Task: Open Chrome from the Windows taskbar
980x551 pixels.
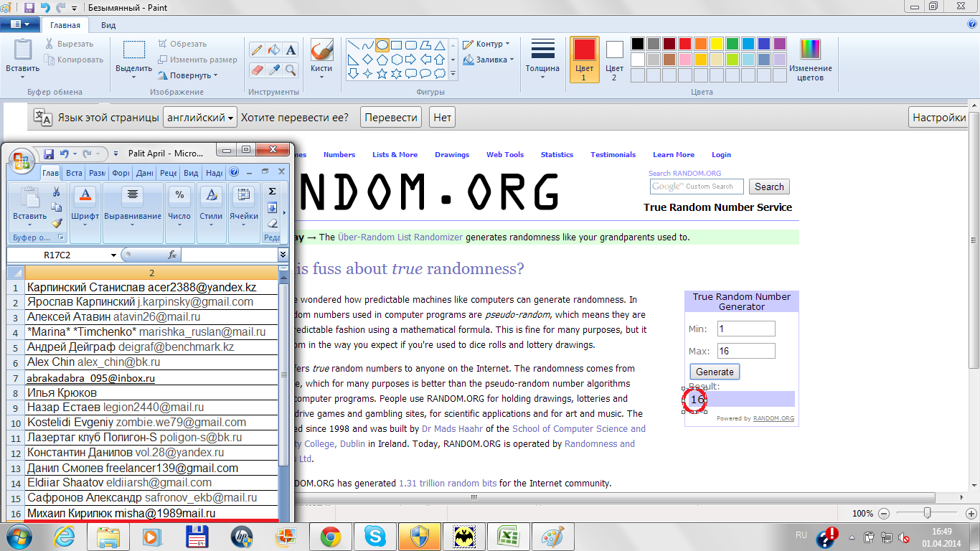Action: click(330, 536)
